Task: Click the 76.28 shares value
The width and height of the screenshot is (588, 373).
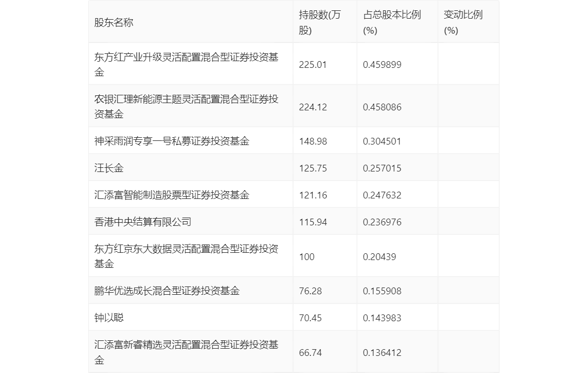Action: [310, 291]
